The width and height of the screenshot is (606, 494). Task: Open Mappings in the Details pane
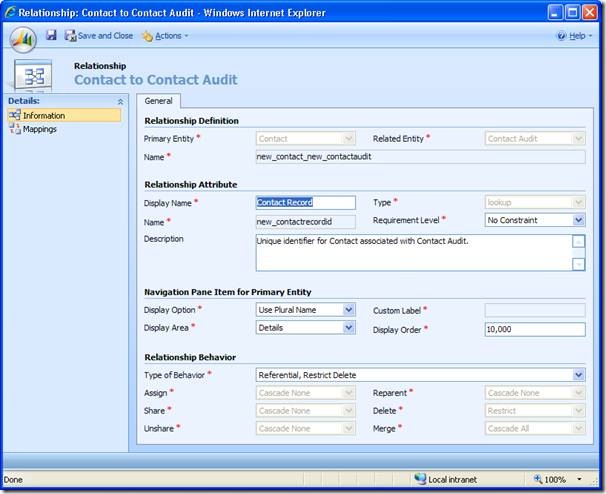pos(39,129)
